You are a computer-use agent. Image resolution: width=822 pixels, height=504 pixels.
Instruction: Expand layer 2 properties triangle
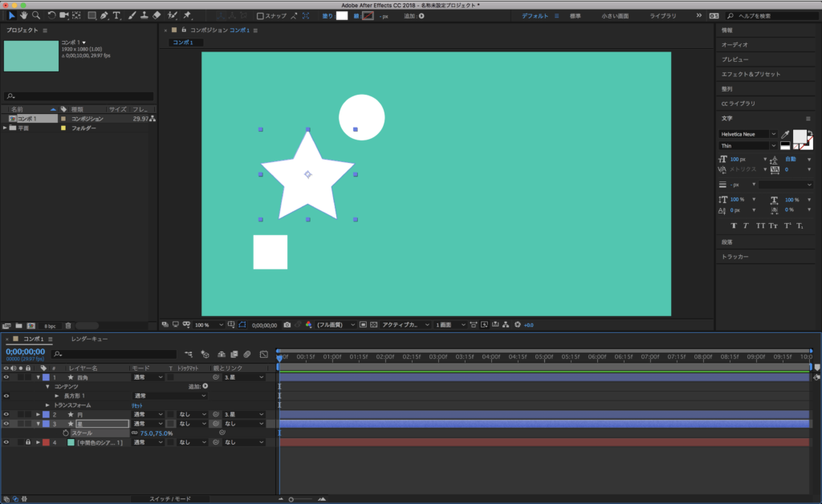[38, 414]
